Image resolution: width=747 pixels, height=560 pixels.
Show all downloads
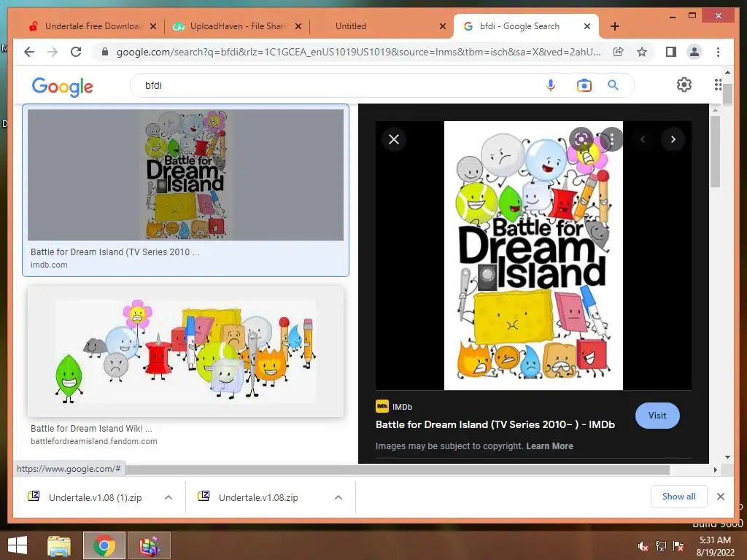(x=679, y=497)
